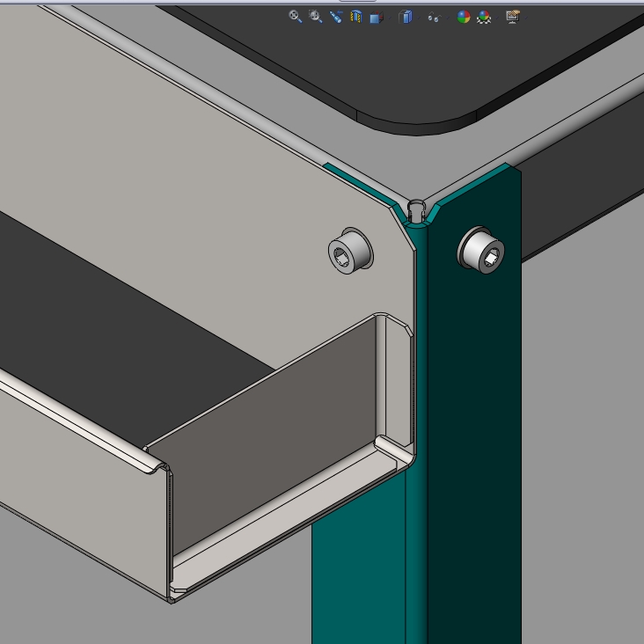Select the small pin at the corner joint

click(416, 211)
